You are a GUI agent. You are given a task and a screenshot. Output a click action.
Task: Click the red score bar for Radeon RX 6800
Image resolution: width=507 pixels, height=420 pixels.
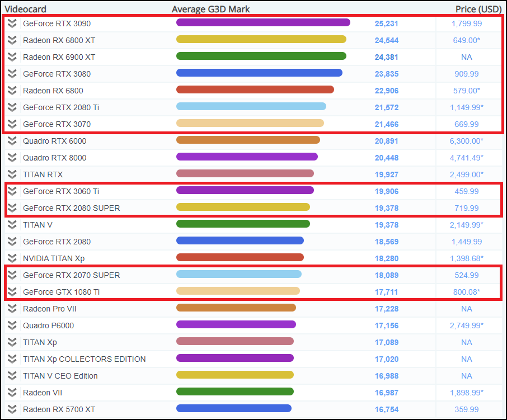tap(255, 89)
